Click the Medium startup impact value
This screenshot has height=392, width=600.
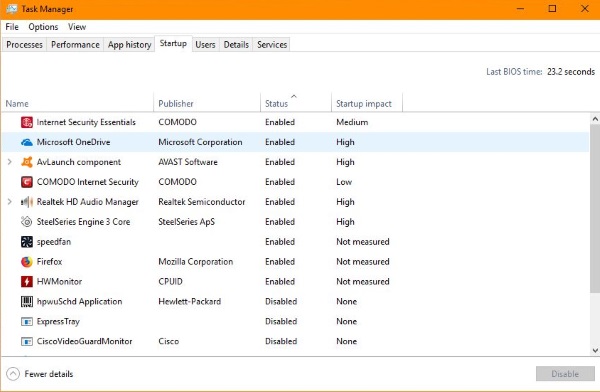coord(352,122)
